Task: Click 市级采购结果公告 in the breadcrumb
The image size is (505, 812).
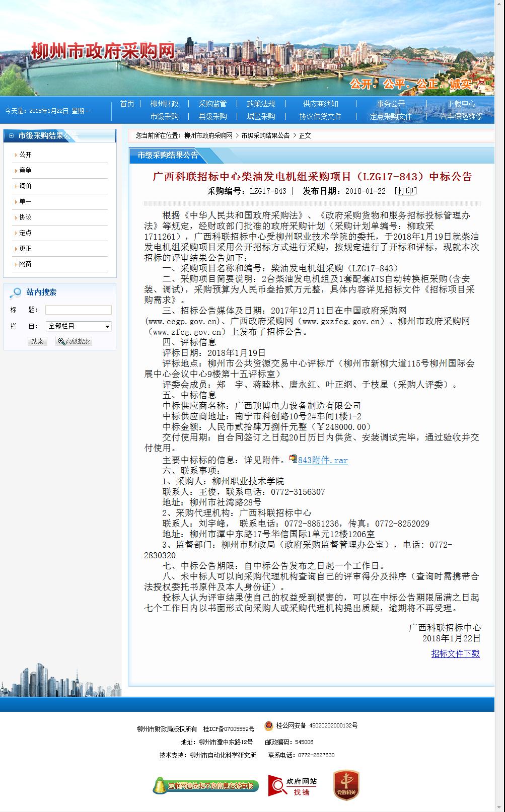Action: (265, 136)
